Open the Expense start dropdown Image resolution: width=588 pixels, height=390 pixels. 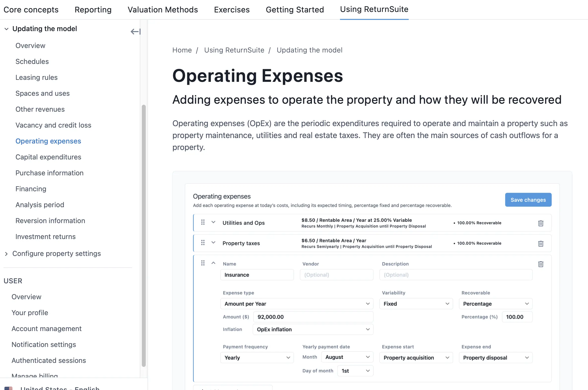pos(416,358)
